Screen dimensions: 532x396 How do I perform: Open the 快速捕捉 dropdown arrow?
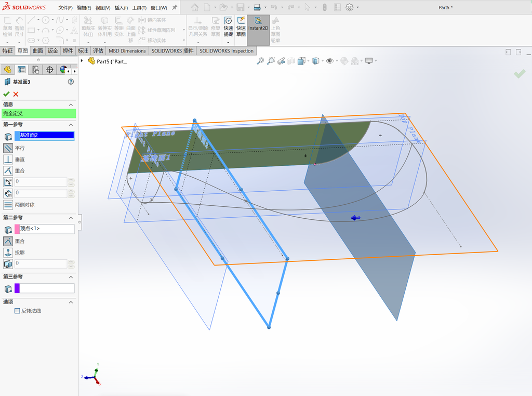tap(229, 42)
